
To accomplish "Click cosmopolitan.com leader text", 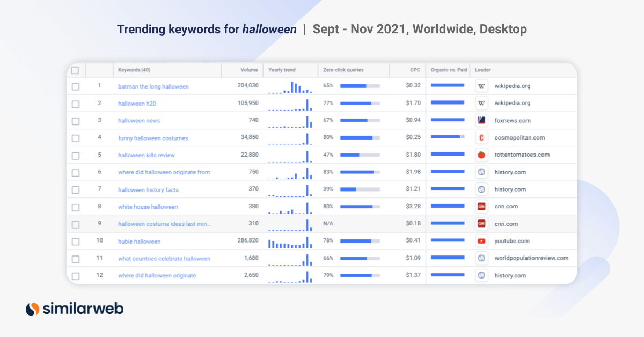I will (519, 137).
